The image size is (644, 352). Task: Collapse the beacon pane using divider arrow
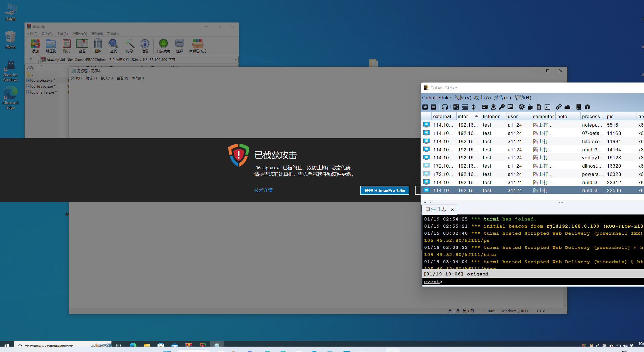point(425,202)
